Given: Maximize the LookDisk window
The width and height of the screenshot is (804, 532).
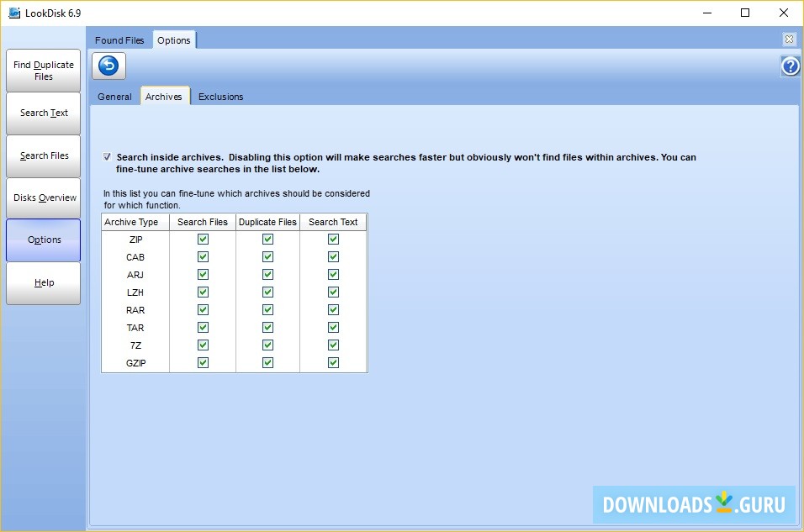Looking at the screenshot, I should pyautogui.click(x=745, y=13).
